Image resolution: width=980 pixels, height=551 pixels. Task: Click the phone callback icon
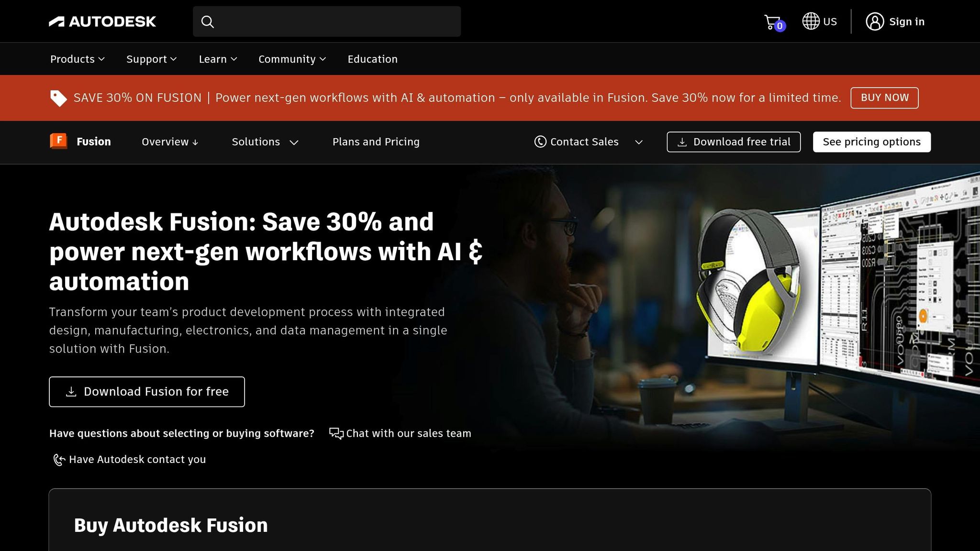[x=59, y=460]
